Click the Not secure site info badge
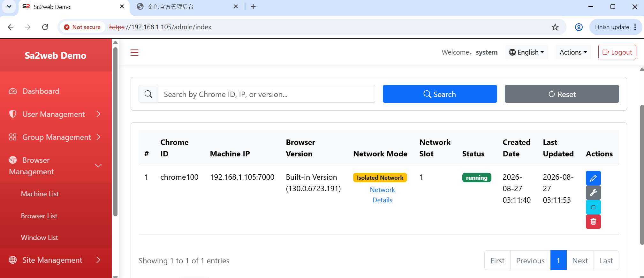 pos(82,27)
